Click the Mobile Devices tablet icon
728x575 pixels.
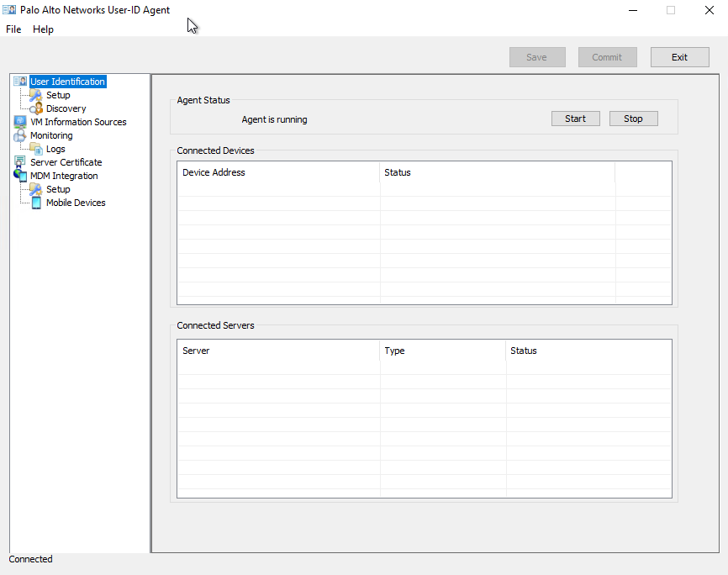36,203
